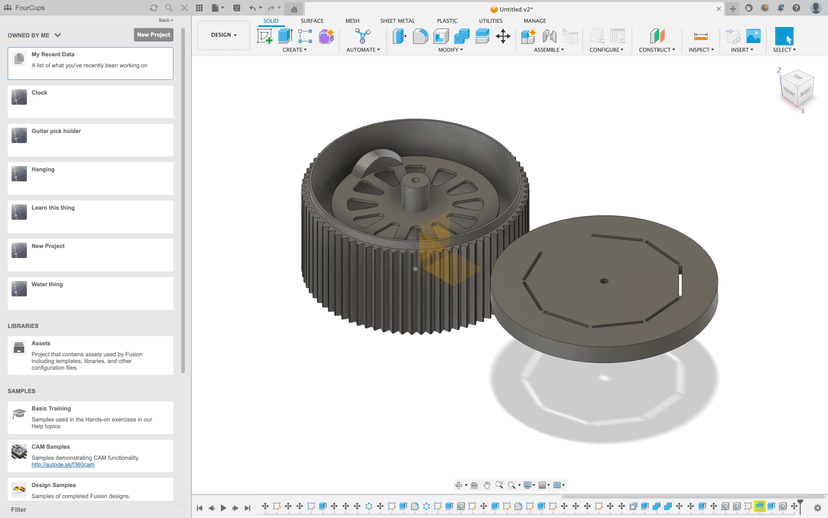Open the Design workspace dropdown
The image size is (828, 518).
point(223,35)
